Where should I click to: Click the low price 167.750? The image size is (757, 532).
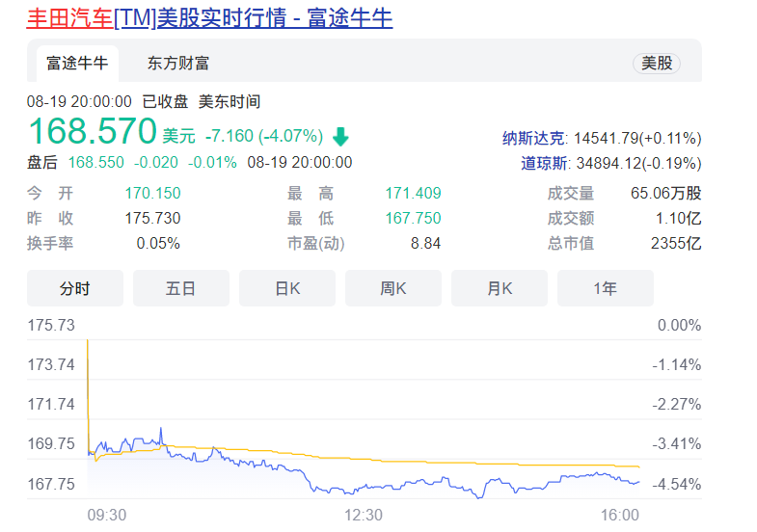(414, 219)
